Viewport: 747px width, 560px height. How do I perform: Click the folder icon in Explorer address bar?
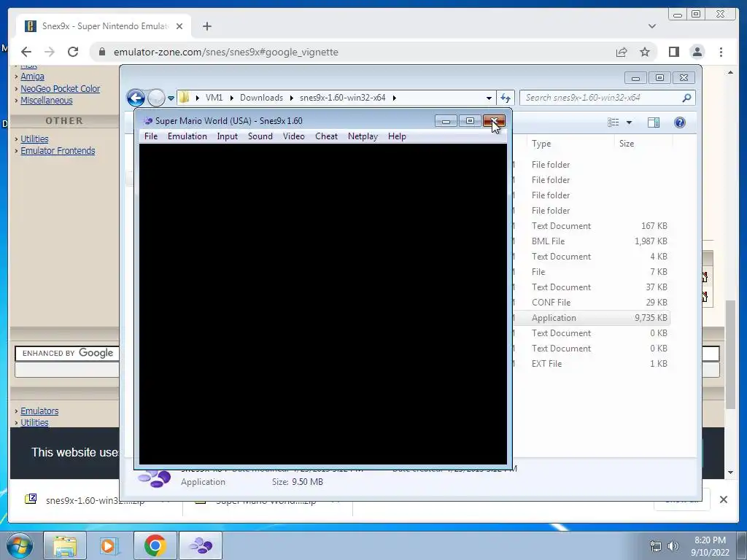pyautogui.click(x=184, y=98)
